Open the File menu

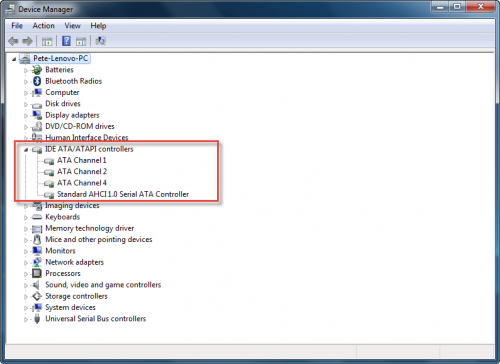pos(17,26)
